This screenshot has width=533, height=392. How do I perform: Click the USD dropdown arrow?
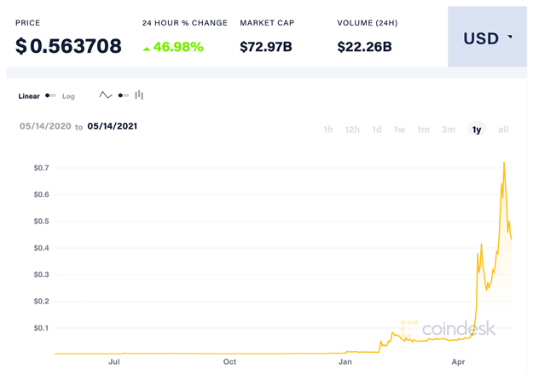(x=510, y=37)
